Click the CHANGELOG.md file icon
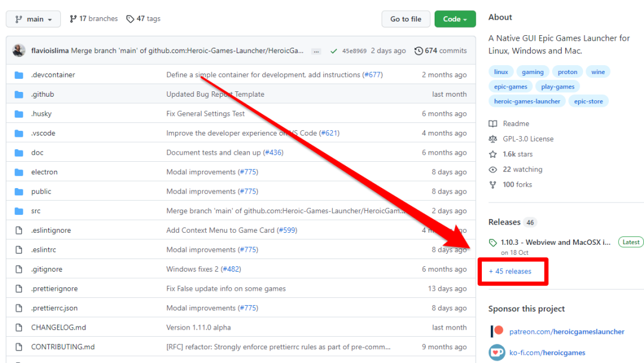Image resolution: width=644 pixels, height=363 pixels. coord(19,327)
